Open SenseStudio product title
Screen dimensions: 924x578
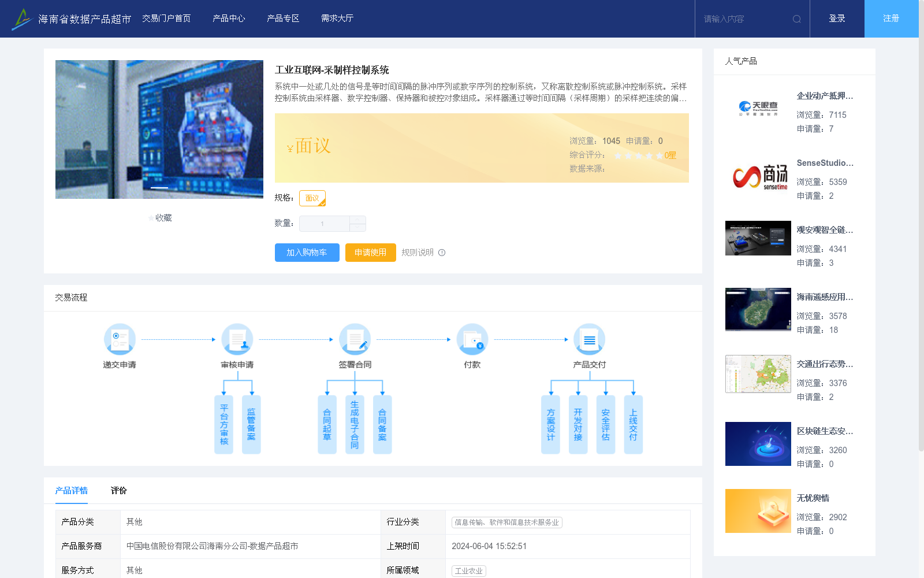click(825, 163)
